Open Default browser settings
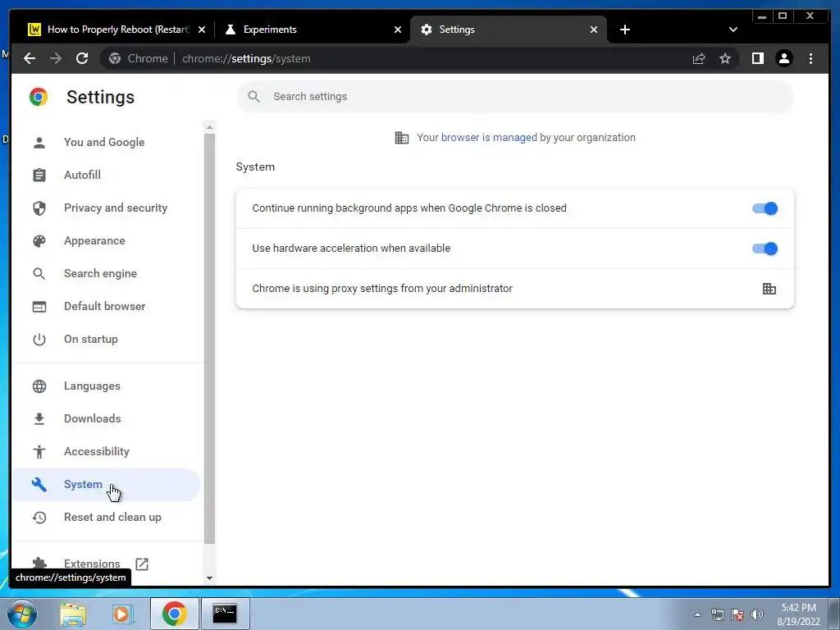Image resolution: width=840 pixels, height=630 pixels. click(x=104, y=307)
